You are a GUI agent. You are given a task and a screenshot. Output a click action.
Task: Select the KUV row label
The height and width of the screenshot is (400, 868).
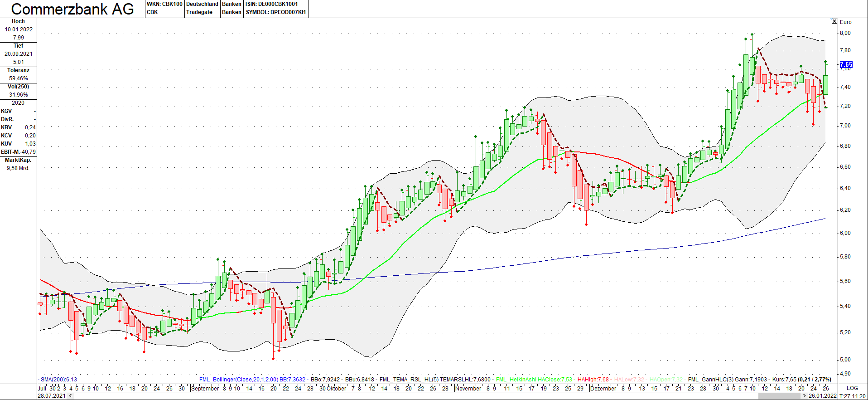click(6, 144)
